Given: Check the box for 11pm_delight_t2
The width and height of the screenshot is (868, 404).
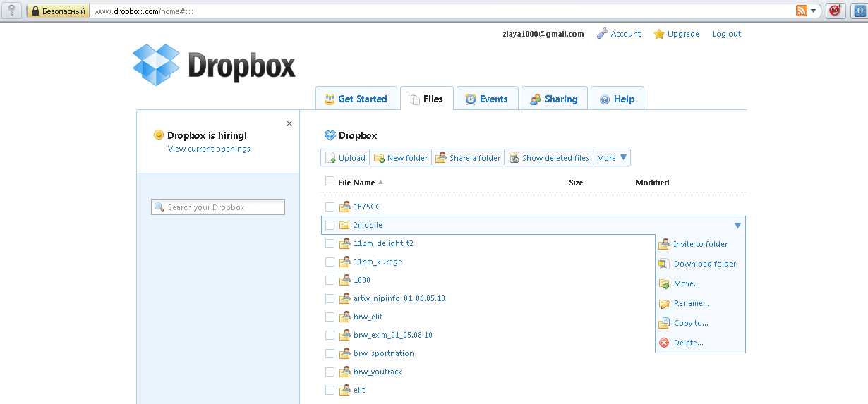Looking at the screenshot, I should [330, 243].
